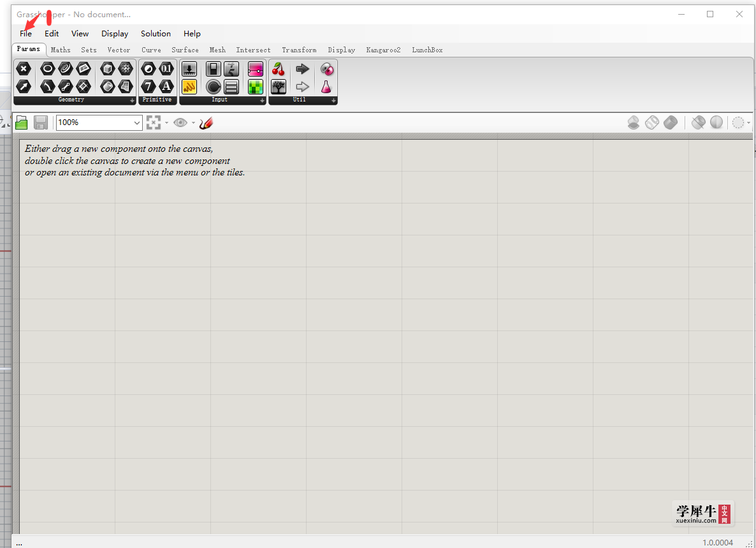Select the Mesh parameter wireframe-sphere icon
This screenshot has height=548, width=756.
coord(126,69)
